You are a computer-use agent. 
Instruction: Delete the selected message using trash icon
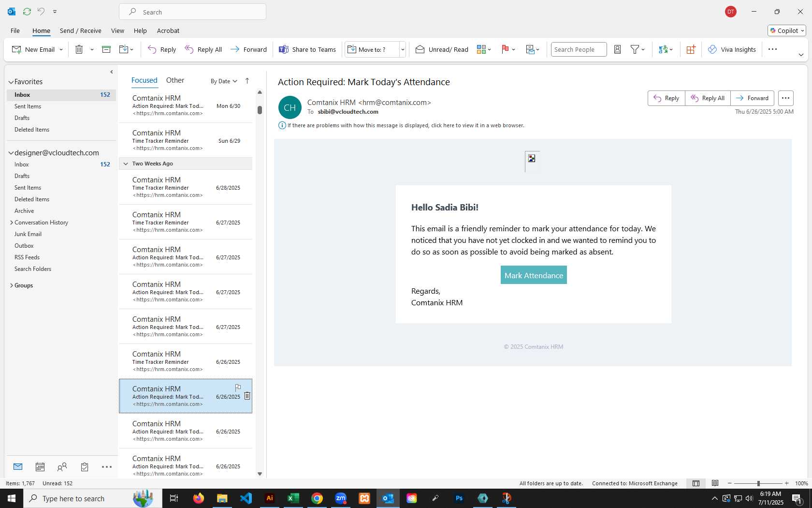pyautogui.click(x=247, y=396)
